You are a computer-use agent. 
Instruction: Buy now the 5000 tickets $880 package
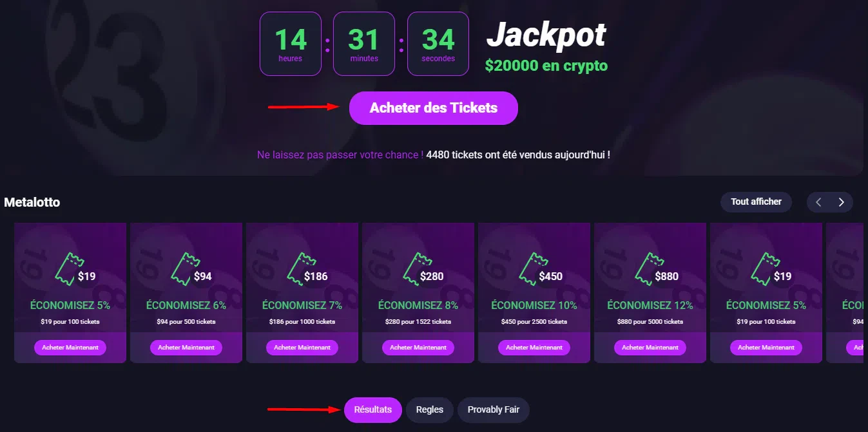(x=650, y=348)
